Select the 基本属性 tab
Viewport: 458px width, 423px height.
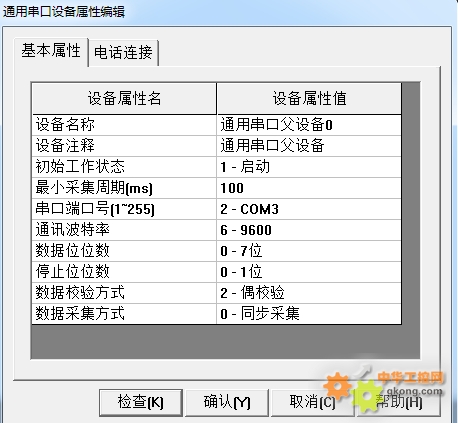click(51, 51)
